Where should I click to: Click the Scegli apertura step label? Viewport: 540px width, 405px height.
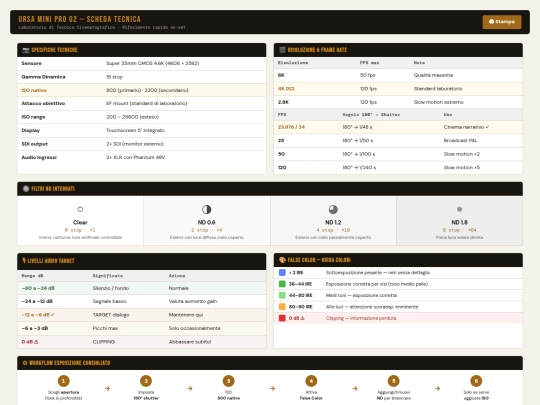(63, 395)
